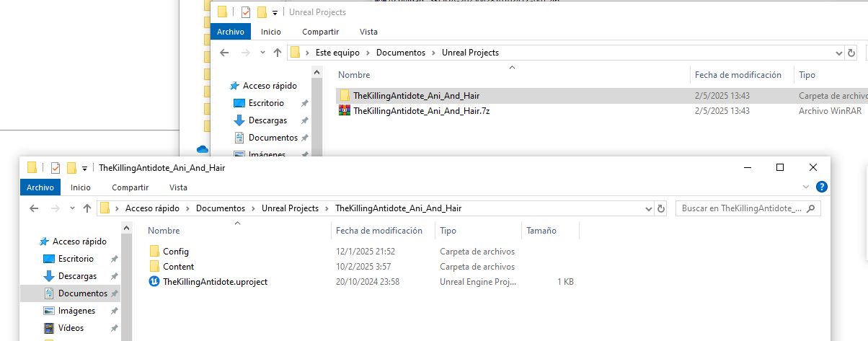Screen dimensions: 868x341
Task: Open the Archivo tab in Unreal Projects window
Action: point(231,32)
